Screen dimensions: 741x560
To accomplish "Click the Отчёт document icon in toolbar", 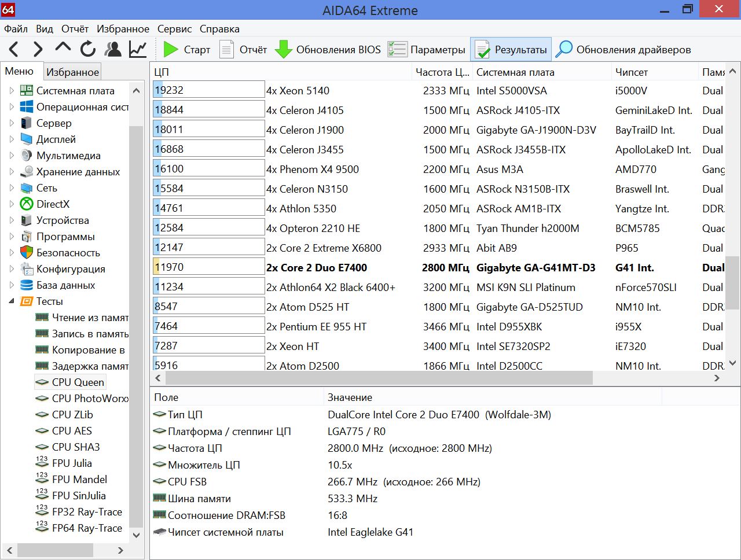I will pos(226,50).
